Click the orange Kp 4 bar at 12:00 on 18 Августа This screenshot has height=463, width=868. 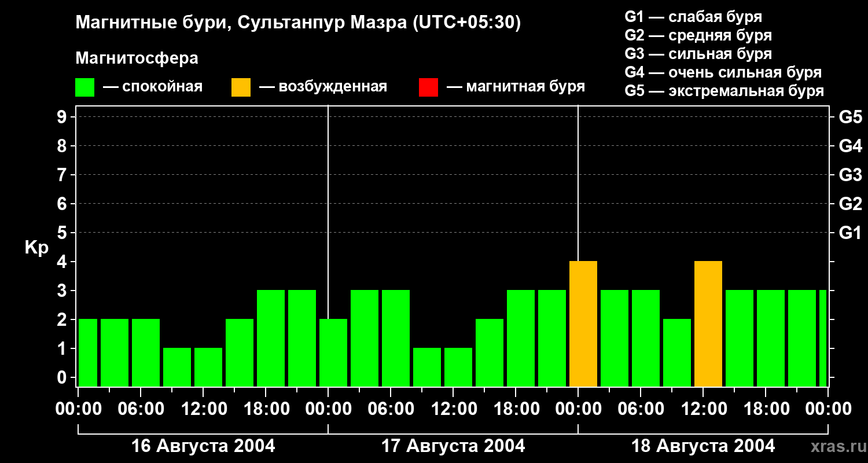click(x=708, y=324)
